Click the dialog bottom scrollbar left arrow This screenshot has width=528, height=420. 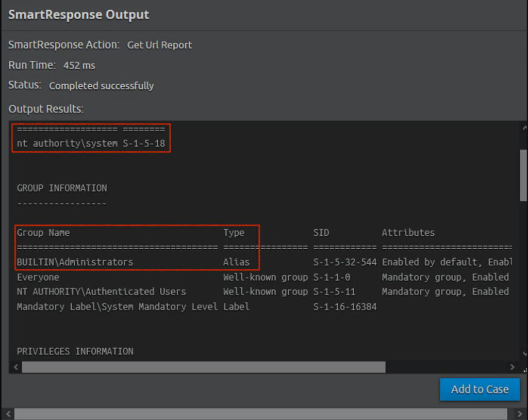(x=7, y=414)
